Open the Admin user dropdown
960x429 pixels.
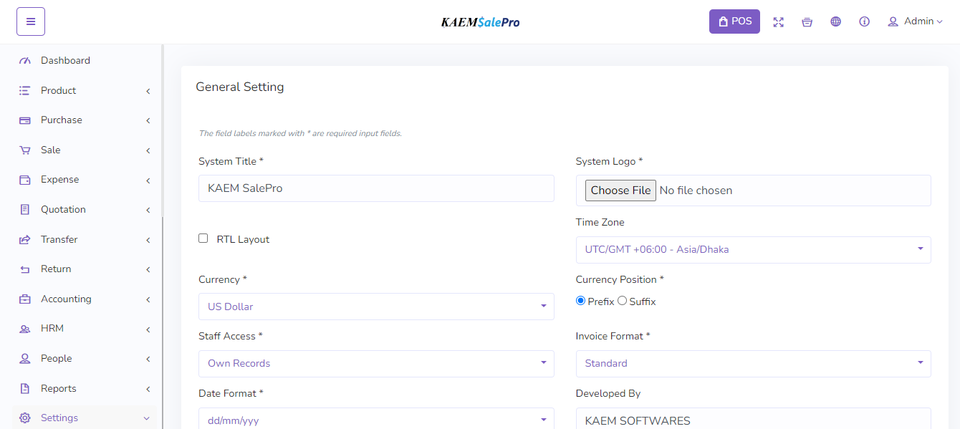915,21
